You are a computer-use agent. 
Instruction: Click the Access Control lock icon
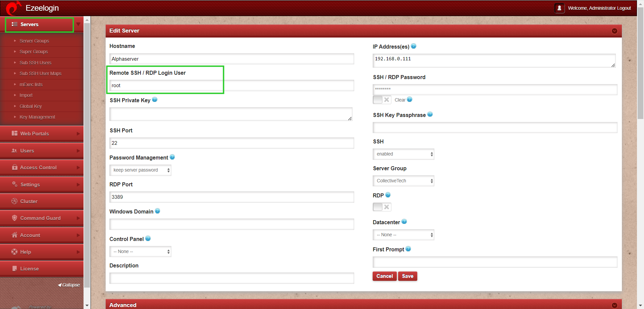coord(14,167)
